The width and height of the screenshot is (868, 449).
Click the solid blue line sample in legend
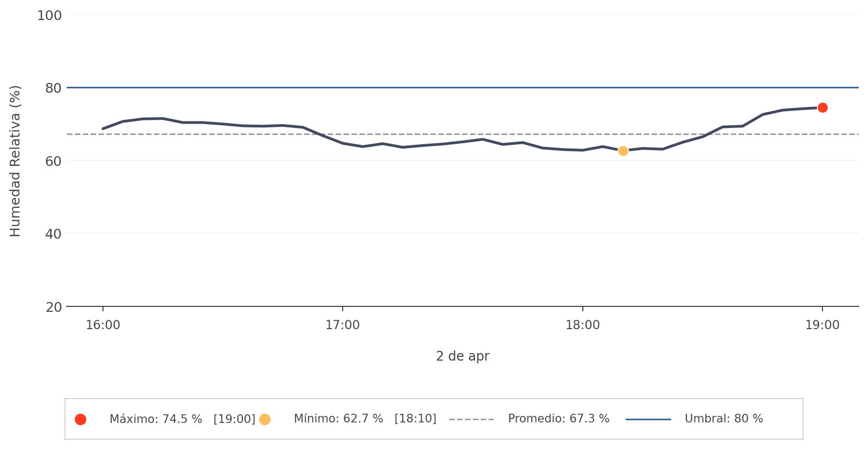[x=648, y=419]
